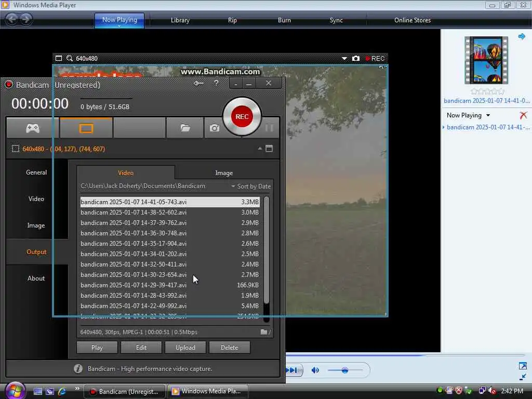Click magnifier icon next to 640x480

click(x=70, y=58)
